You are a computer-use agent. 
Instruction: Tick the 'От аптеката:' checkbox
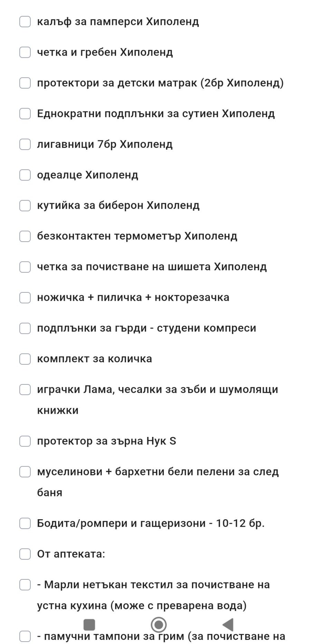tap(25, 554)
